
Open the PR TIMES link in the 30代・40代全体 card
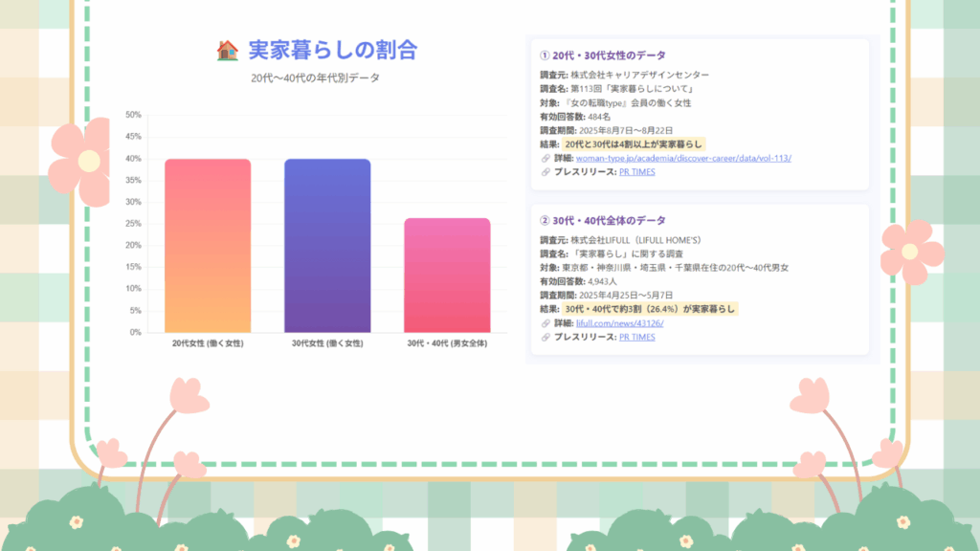click(x=636, y=337)
